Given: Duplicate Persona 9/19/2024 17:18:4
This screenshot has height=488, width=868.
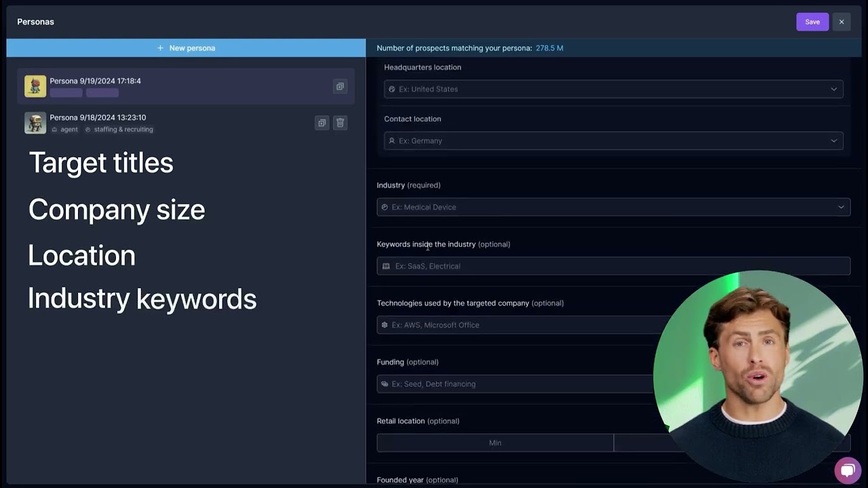Looking at the screenshot, I should pyautogui.click(x=340, y=86).
